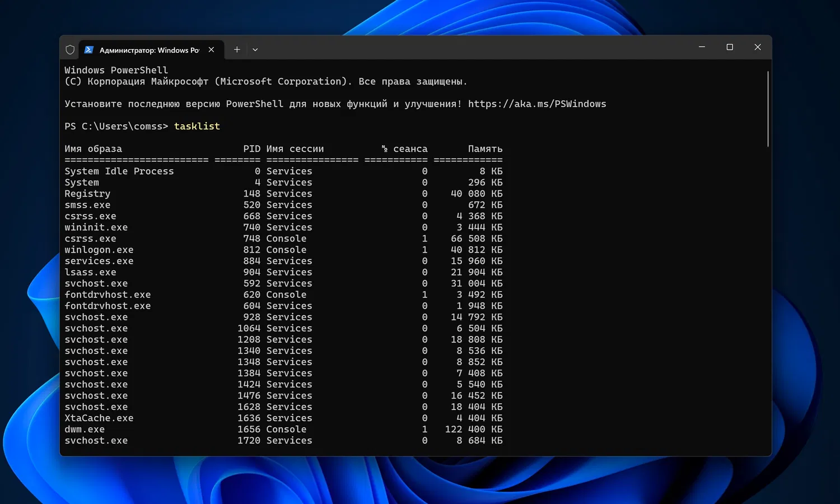Click the administrator shield icon in the title bar
Image resolution: width=840 pixels, height=504 pixels.
(x=70, y=50)
